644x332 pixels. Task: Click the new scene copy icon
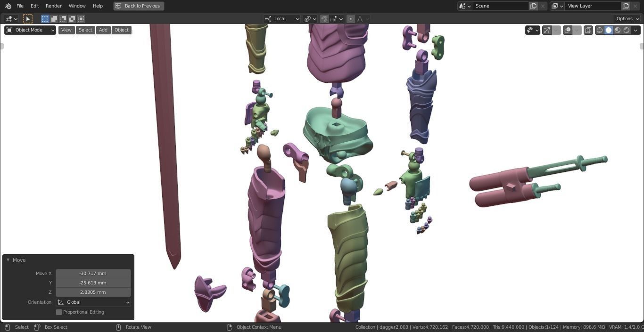(x=534, y=6)
